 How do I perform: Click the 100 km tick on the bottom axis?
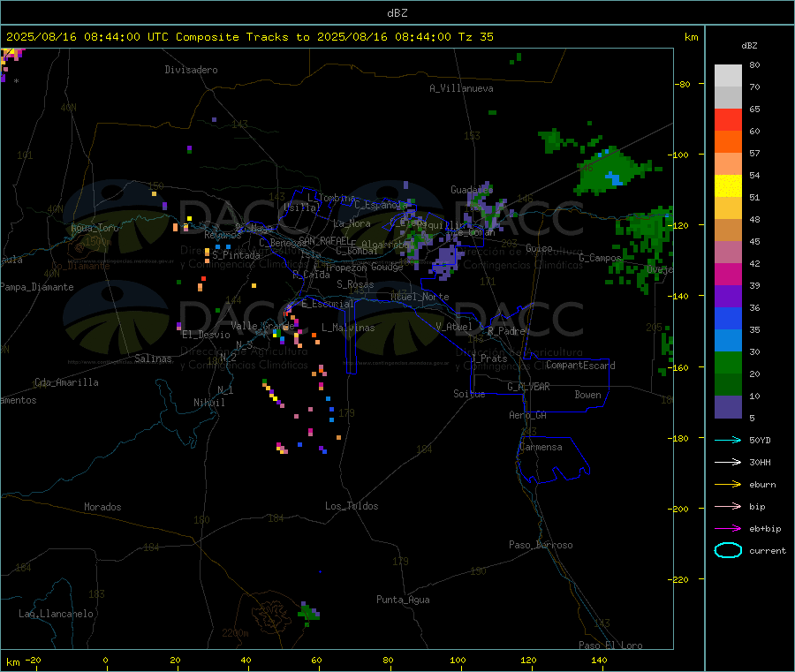[x=458, y=660]
